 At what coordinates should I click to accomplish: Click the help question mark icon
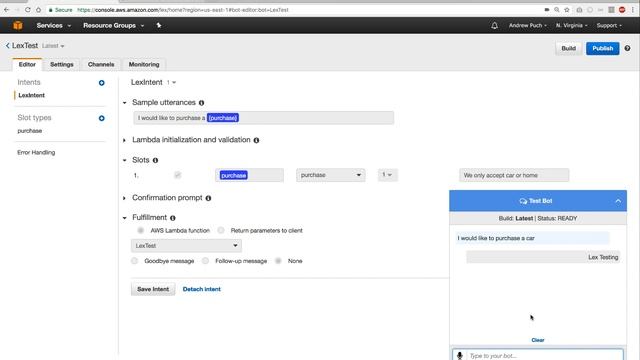[x=627, y=48]
